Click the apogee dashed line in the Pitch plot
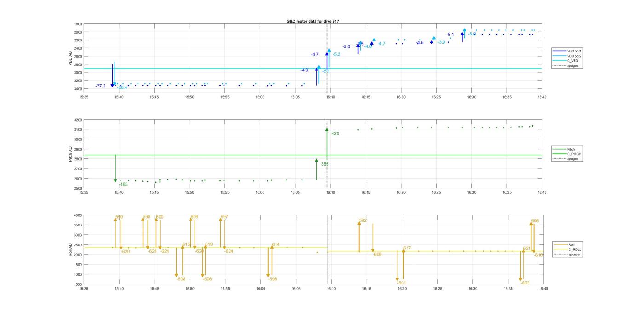The image size is (644, 319). pos(327,154)
